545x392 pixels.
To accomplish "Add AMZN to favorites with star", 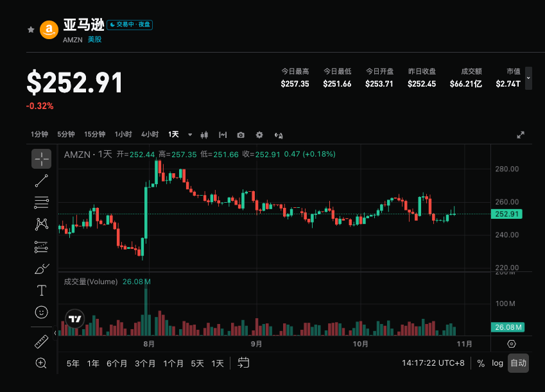I will coord(31,30).
